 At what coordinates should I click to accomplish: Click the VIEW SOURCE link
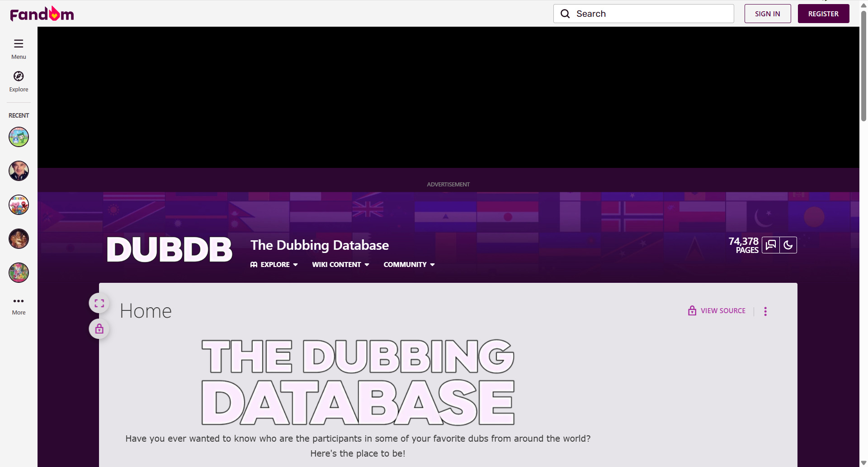[717, 311]
